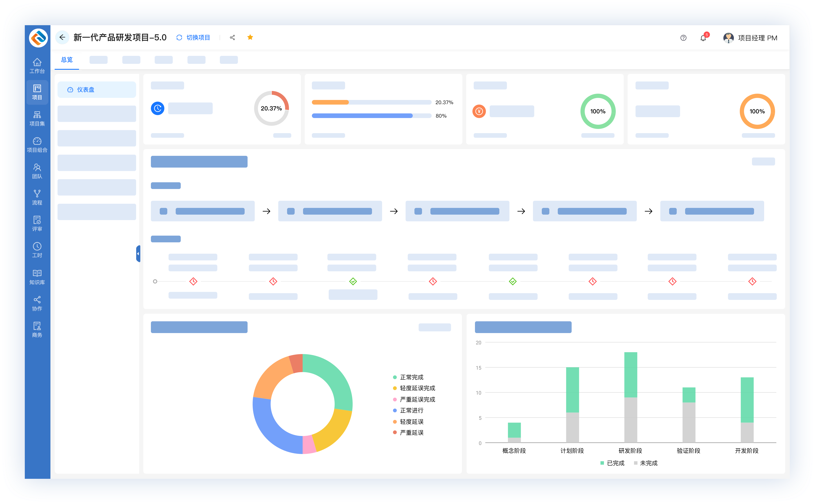The width and height of the screenshot is (815, 504).
Task: Open the 流程 workflow icon
Action: pos(37,197)
